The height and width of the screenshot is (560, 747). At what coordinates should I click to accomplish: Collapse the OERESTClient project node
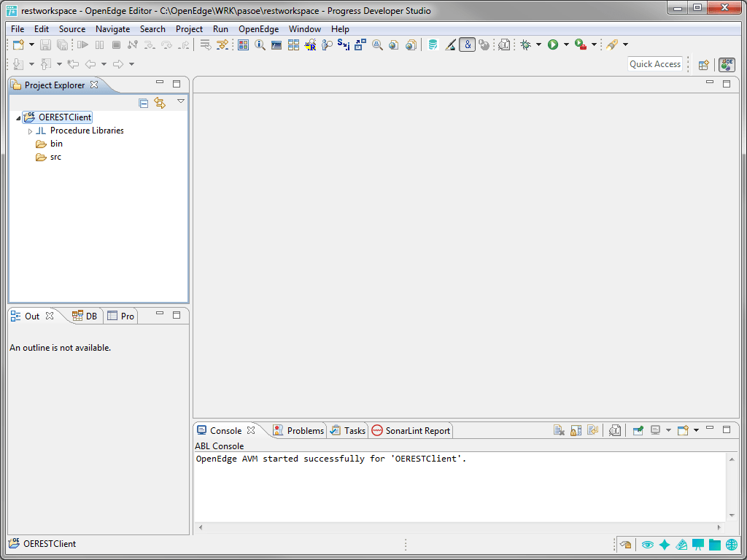point(18,118)
